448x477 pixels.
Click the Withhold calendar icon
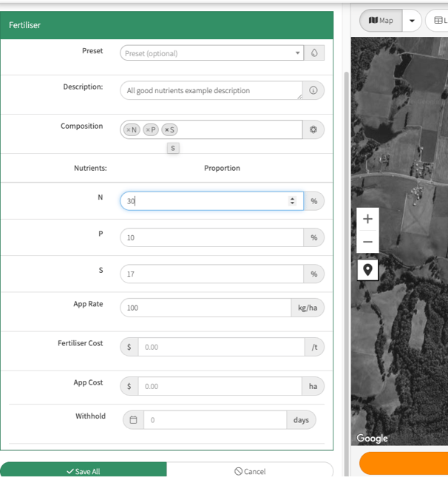tap(134, 420)
